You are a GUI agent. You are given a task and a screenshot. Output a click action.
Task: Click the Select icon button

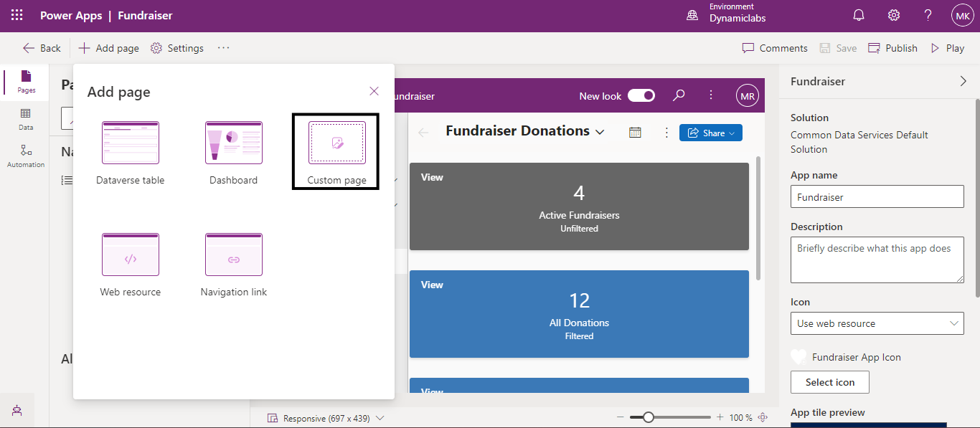(x=829, y=382)
